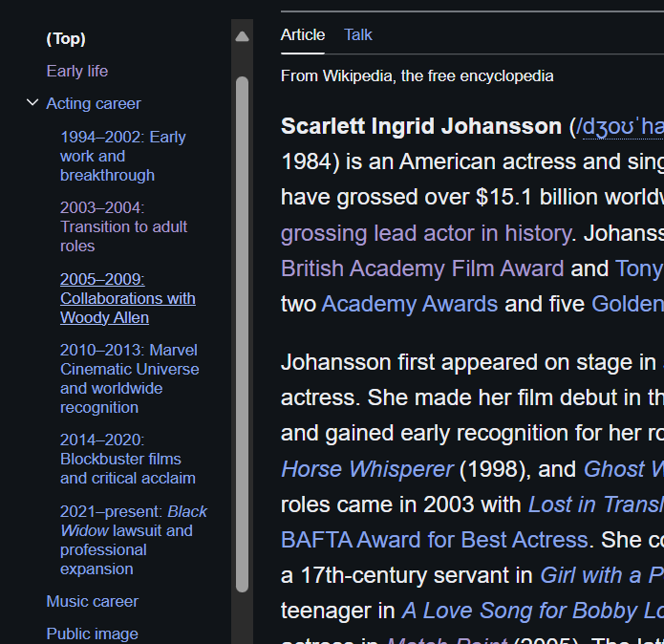The width and height of the screenshot is (664, 644).
Task: Jump to (Top) in contents
Action: click(x=66, y=38)
